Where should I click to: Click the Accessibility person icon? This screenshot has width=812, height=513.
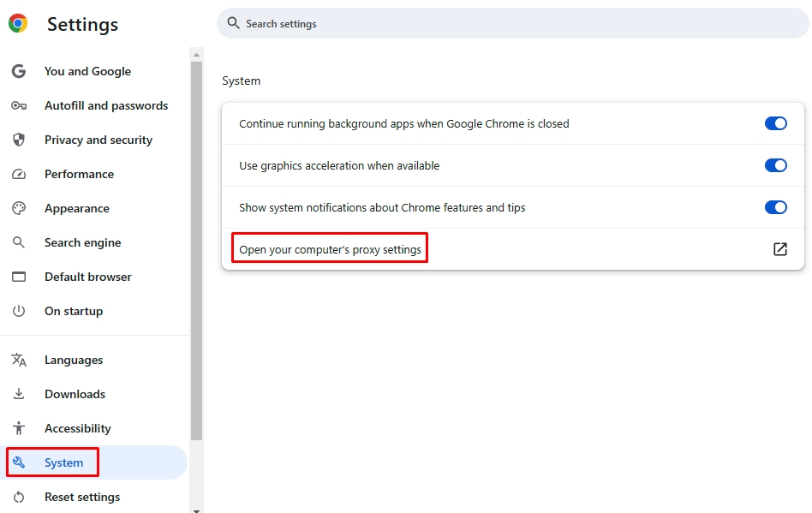coord(19,428)
